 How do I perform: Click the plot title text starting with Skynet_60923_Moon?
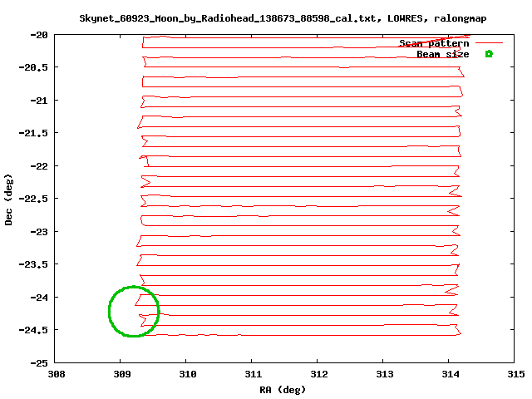pos(283,18)
